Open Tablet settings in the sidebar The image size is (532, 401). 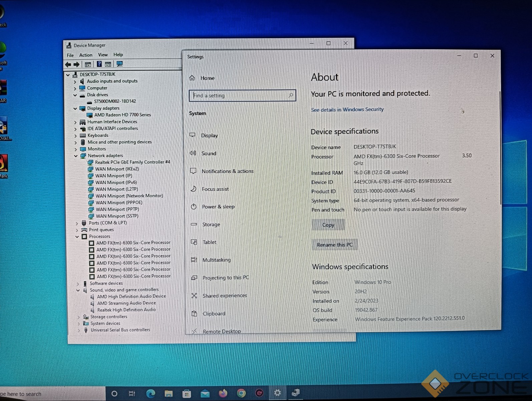click(x=204, y=242)
